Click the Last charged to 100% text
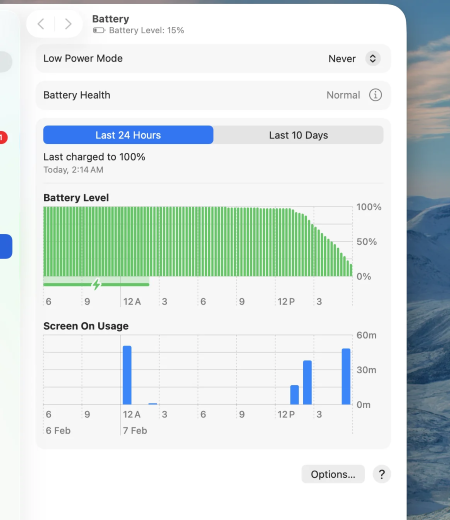Image resolution: width=450 pixels, height=520 pixels. [94, 157]
